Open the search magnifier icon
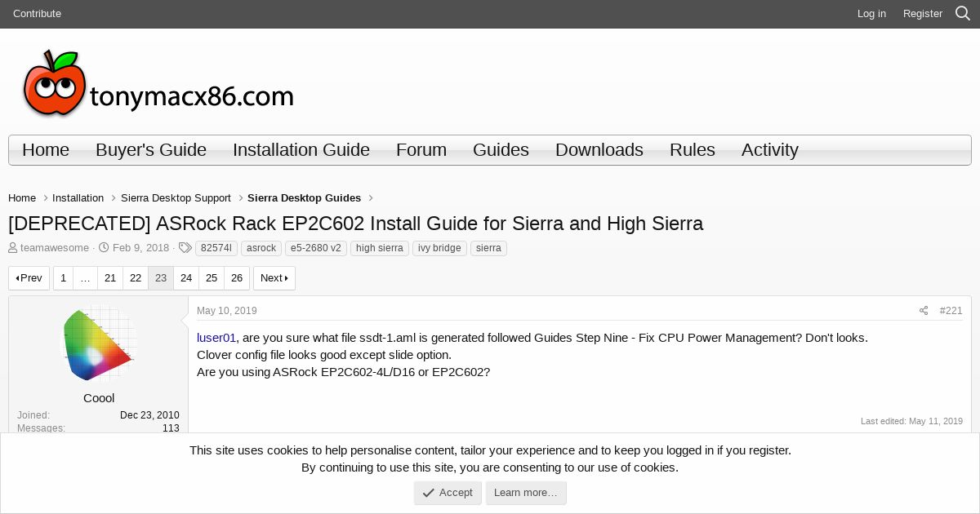Image resolution: width=980 pixels, height=514 pixels. pyautogui.click(x=963, y=14)
